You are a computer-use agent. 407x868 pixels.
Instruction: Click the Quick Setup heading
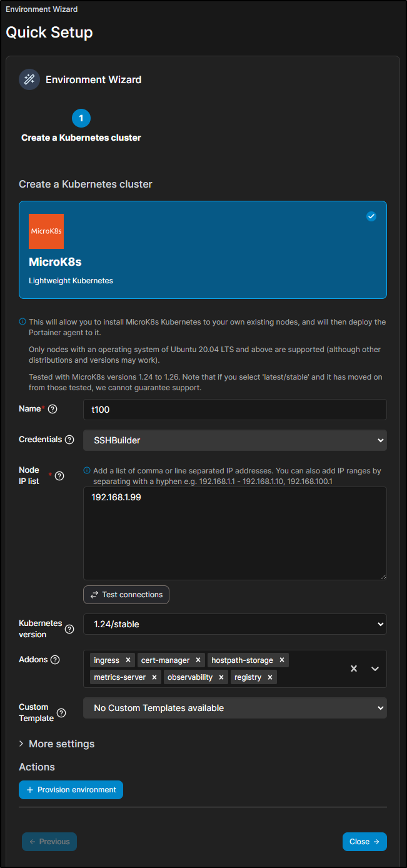49,33
